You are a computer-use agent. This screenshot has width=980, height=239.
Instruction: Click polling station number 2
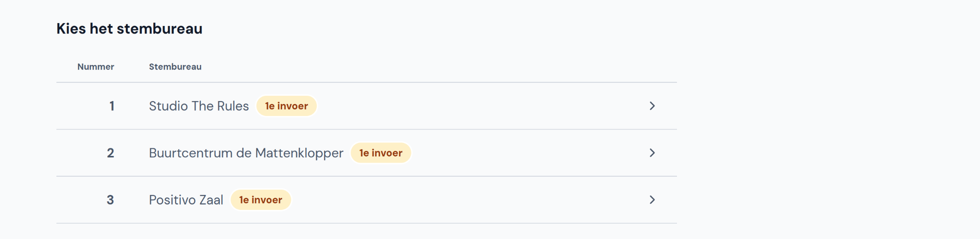110,153
